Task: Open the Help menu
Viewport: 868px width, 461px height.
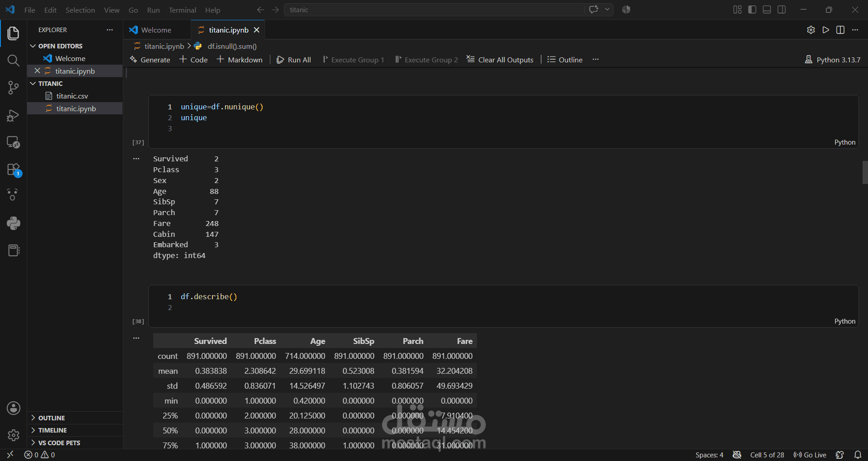Action: [212, 10]
